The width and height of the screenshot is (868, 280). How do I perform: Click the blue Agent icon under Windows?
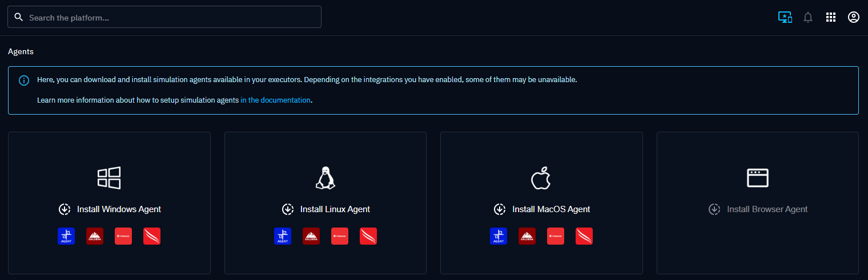coord(66,236)
